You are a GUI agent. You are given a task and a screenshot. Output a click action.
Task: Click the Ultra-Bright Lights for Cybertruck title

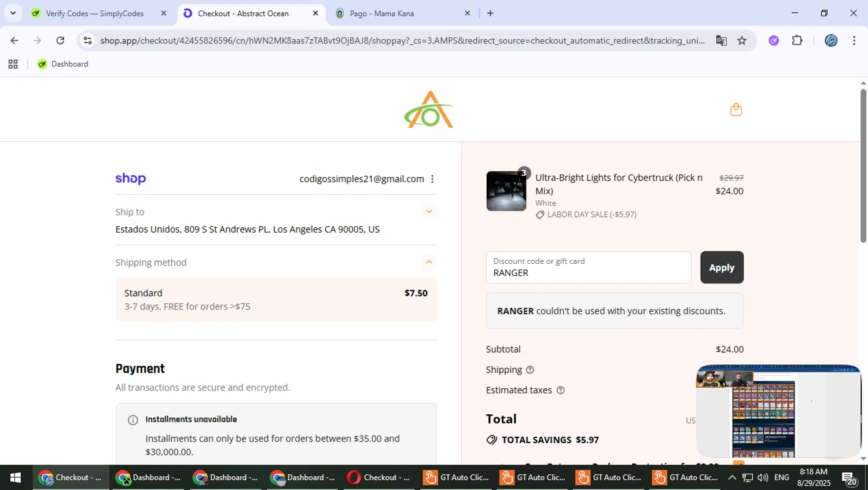(619, 184)
